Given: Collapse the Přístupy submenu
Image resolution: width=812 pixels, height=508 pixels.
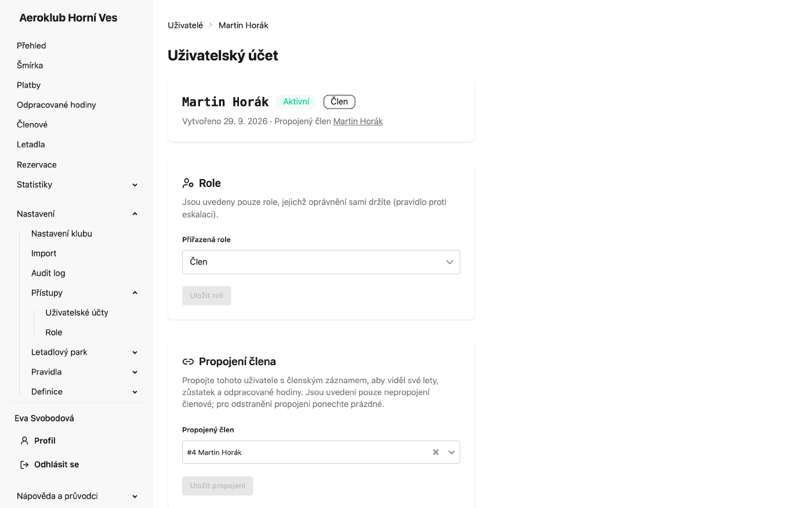Looking at the screenshot, I should (135, 293).
